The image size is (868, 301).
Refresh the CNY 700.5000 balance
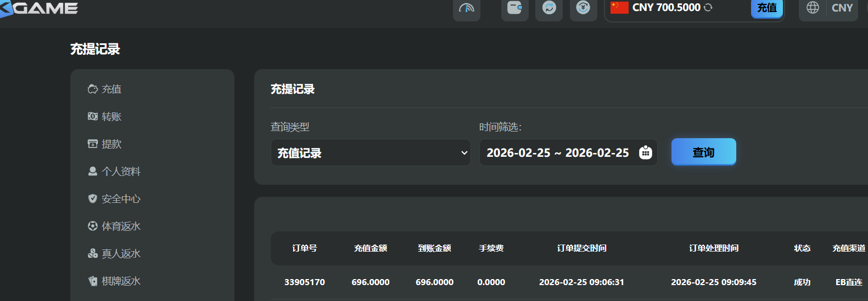(708, 8)
